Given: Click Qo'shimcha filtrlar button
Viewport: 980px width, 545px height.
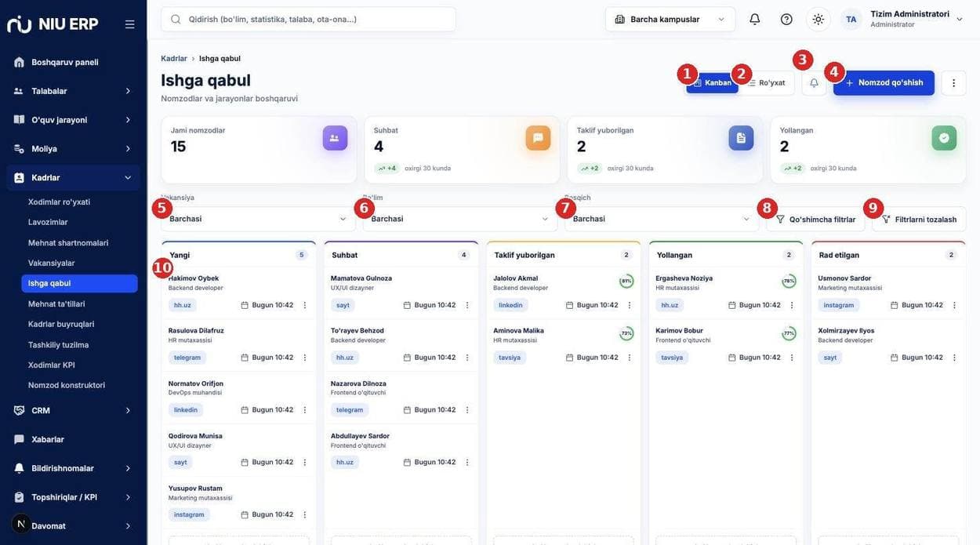Looking at the screenshot, I should 815,220.
